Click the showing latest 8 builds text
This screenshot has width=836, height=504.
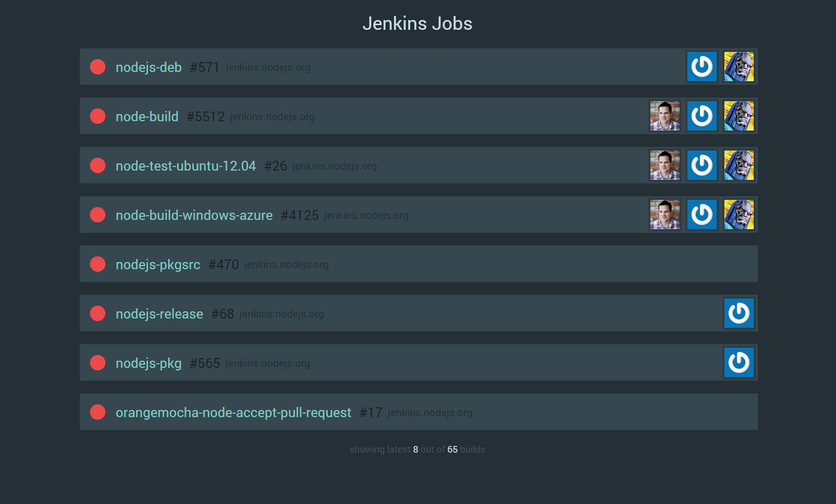coord(417,449)
